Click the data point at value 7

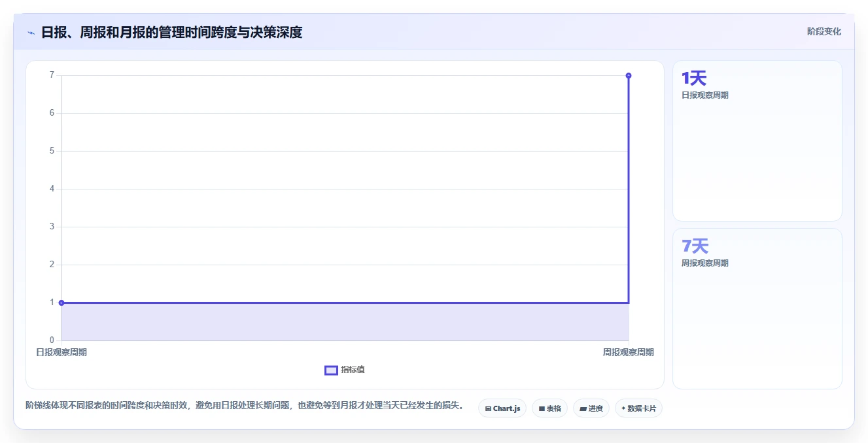tap(629, 76)
